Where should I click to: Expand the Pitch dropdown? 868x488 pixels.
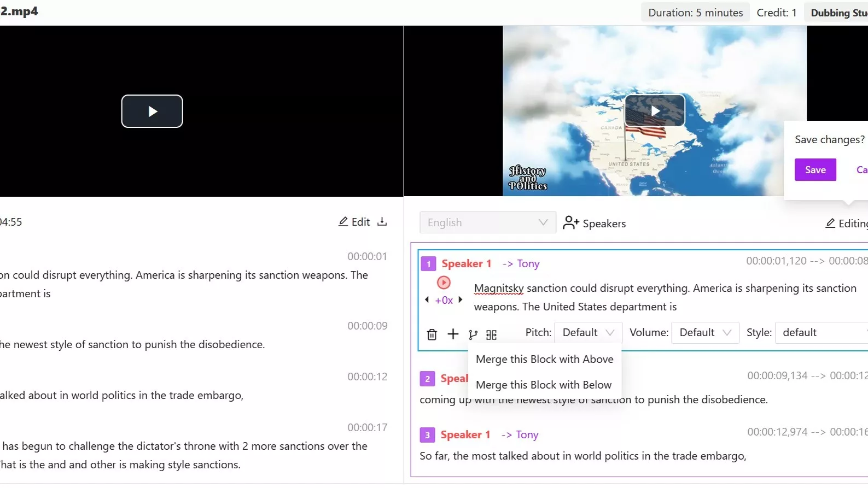click(588, 333)
